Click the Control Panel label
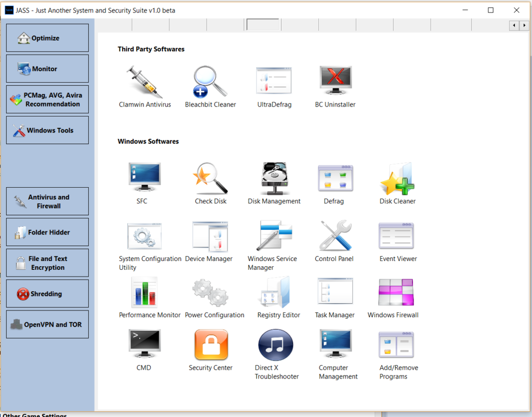Image resolution: width=532 pixels, height=417 pixels. (334, 259)
